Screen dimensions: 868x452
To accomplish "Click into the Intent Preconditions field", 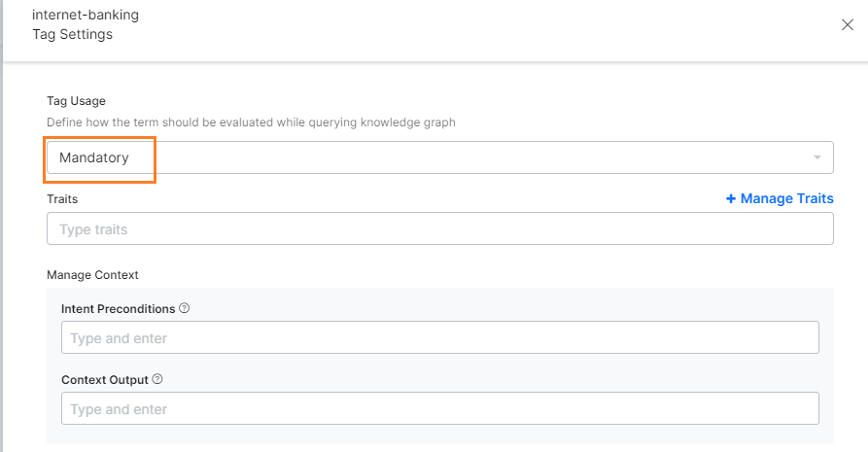I will point(440,337).
